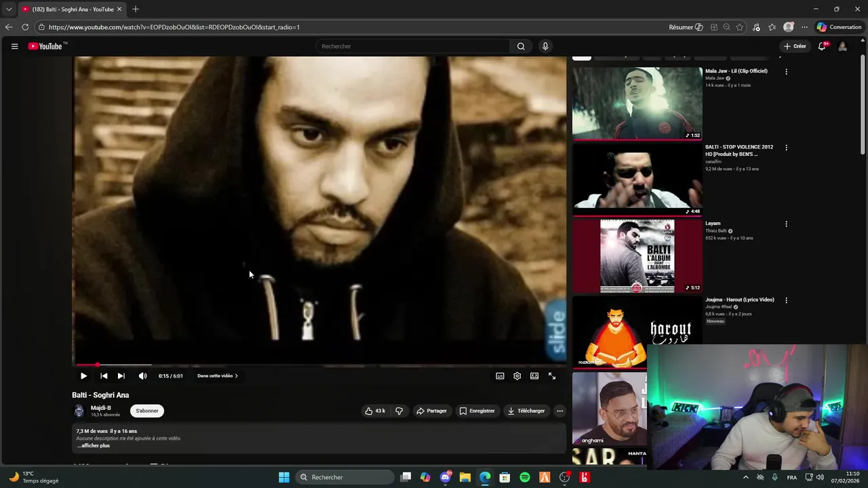Open player settings gear
Viewport: 868px width, 488px height.
click(x=517, y=375)
